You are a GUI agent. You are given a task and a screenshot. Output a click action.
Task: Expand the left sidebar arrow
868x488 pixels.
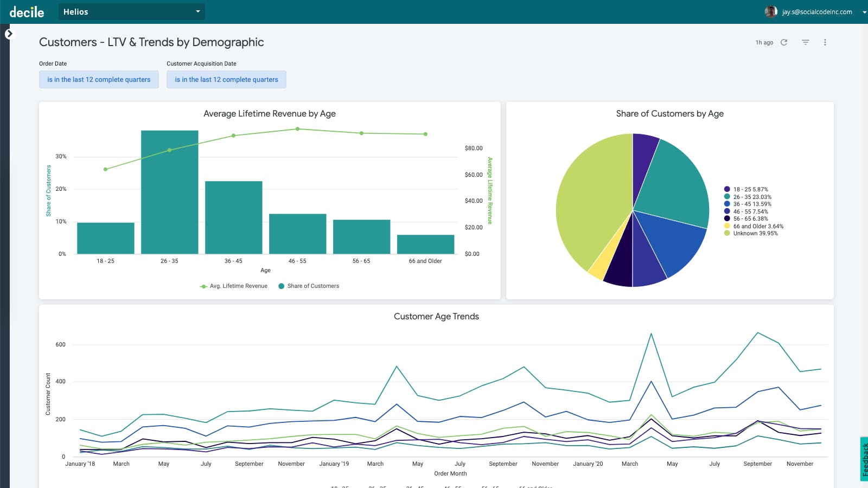[9, 34]
